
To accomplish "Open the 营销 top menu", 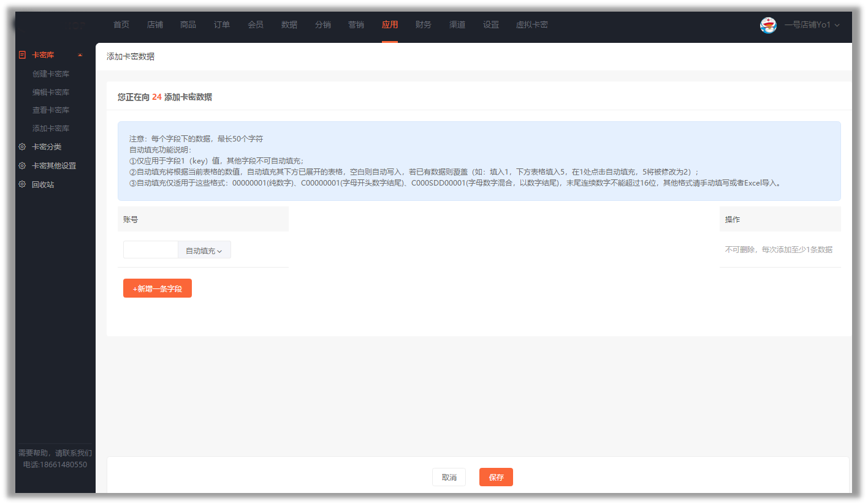I will [356, 25].
